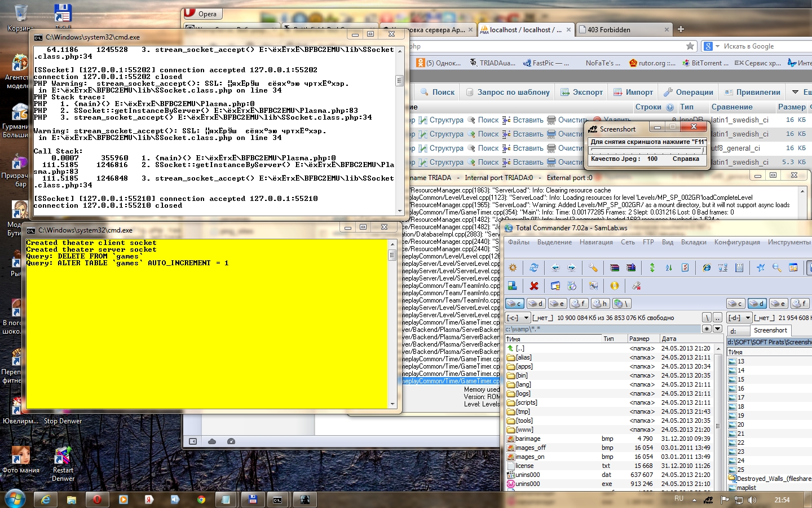The height and width of the screenshot is (508, 812).
Task: Click the root directory backslash button in left panel
Action: 707,318
